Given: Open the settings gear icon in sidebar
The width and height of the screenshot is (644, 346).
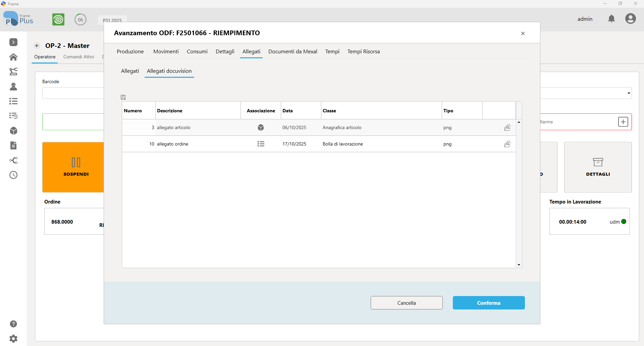Looking at the screenshot, I should [13, 339].
